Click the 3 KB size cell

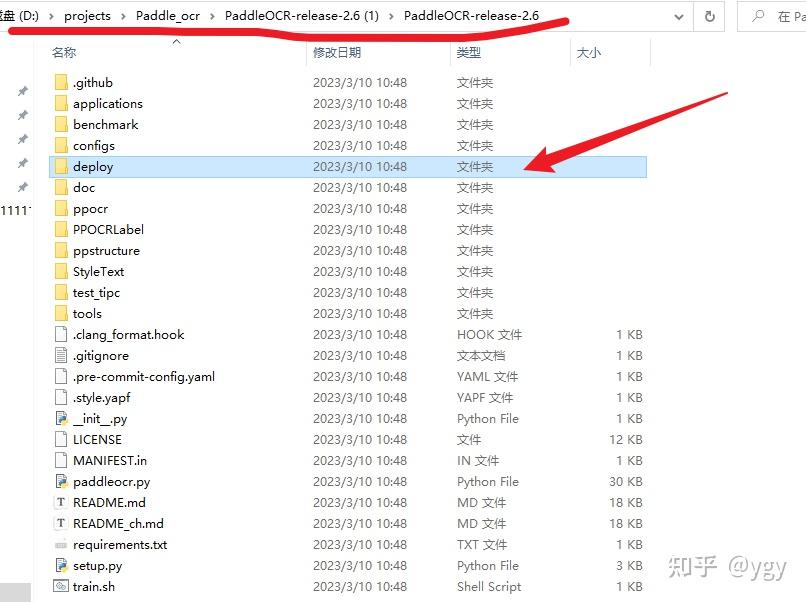click(x=629, y=565)
